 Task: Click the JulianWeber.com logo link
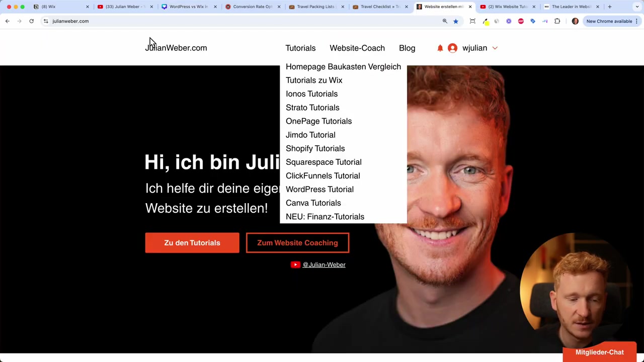[x=176, y=48]
